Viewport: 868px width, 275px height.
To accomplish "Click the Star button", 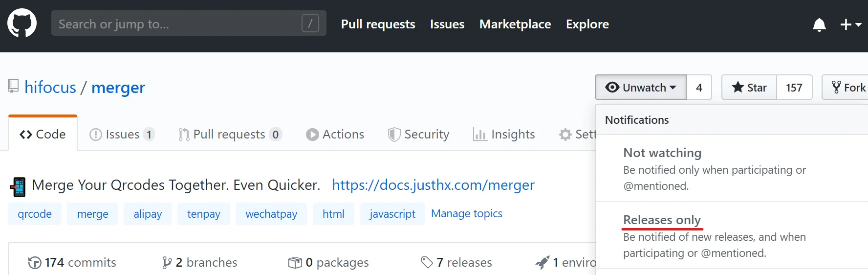I will coord(749,88).
